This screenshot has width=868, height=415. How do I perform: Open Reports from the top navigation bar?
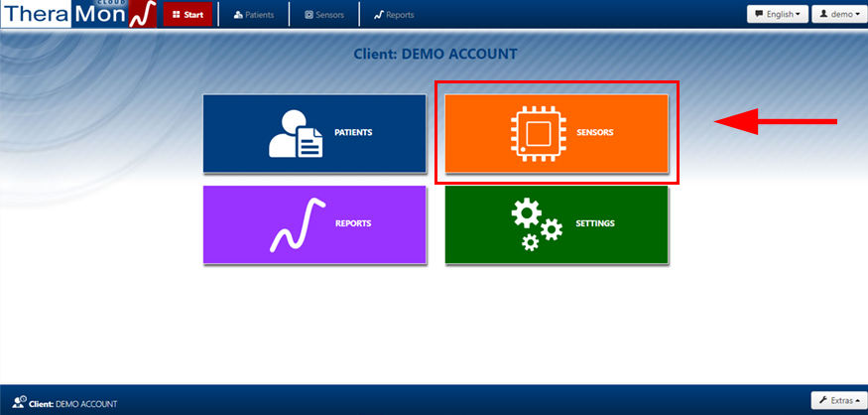[394, 15]
